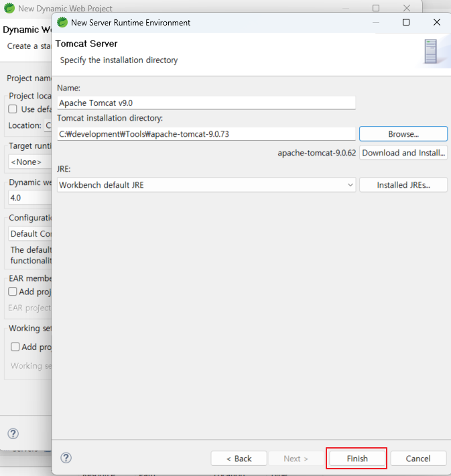Image resolution: width=451 pixels, height=476 pixels.
Task: Click the Name field containing Apache Tomcat v9.0
Action: (x=206, y=103)
